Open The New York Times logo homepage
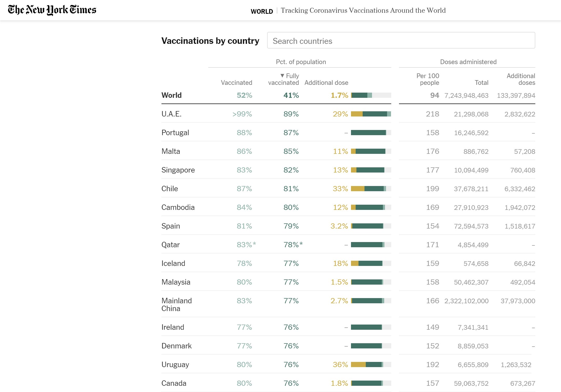 52,10
